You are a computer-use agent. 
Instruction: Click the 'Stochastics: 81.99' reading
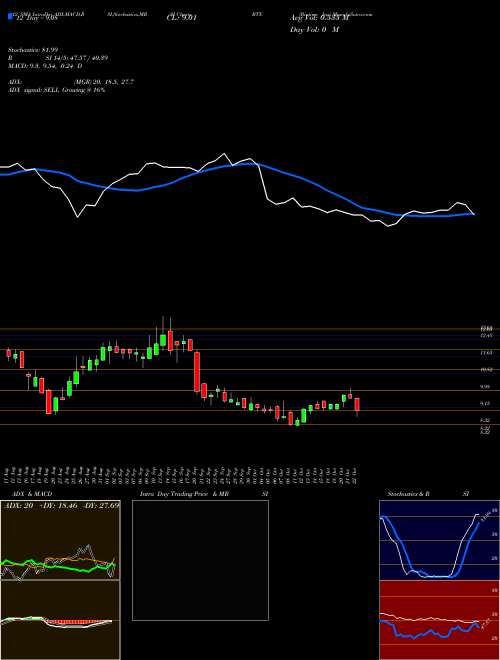coord(31,50)
